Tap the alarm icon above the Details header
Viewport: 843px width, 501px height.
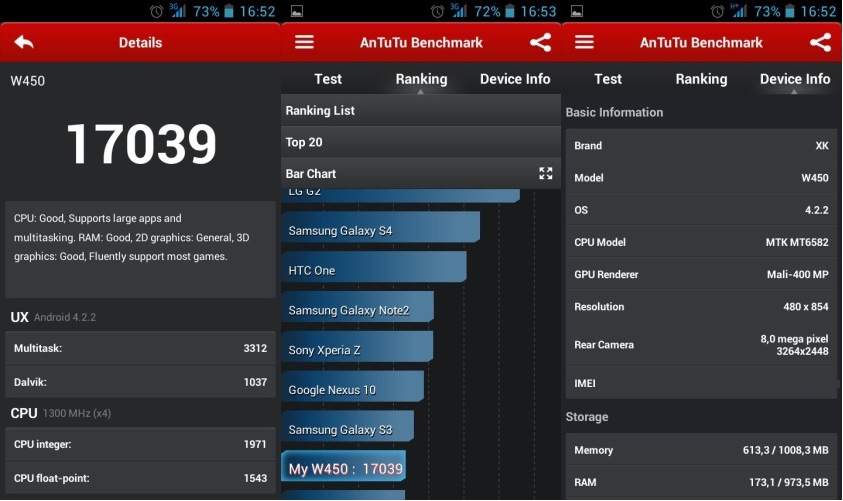157,11
